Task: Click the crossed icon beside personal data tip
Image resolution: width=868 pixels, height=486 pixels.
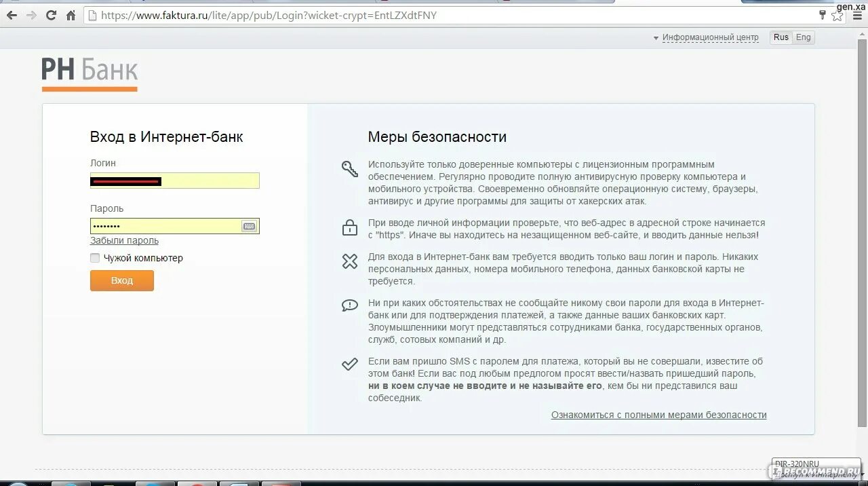Action: [350, 261]
